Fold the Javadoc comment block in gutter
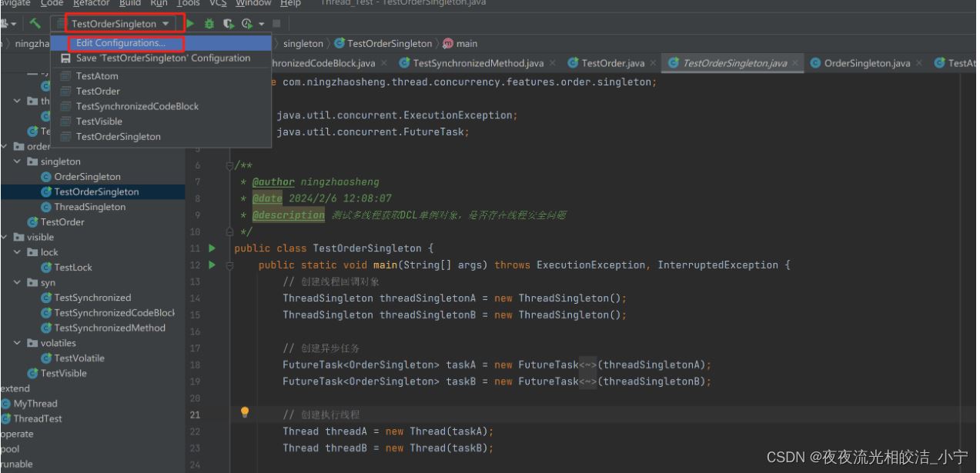The height and width of the screenshot is (473, 980). click(229, 166)
